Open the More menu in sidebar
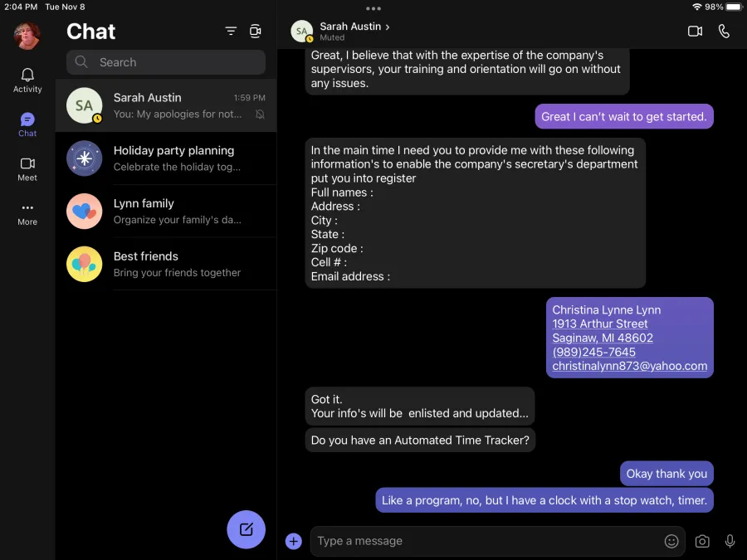This screenshot has height=560, width=747. pos(27,214)
